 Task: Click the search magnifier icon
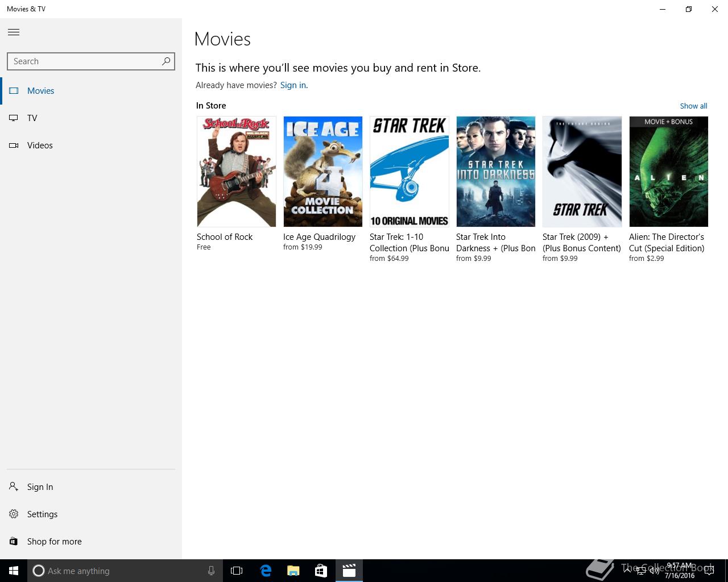166,61
